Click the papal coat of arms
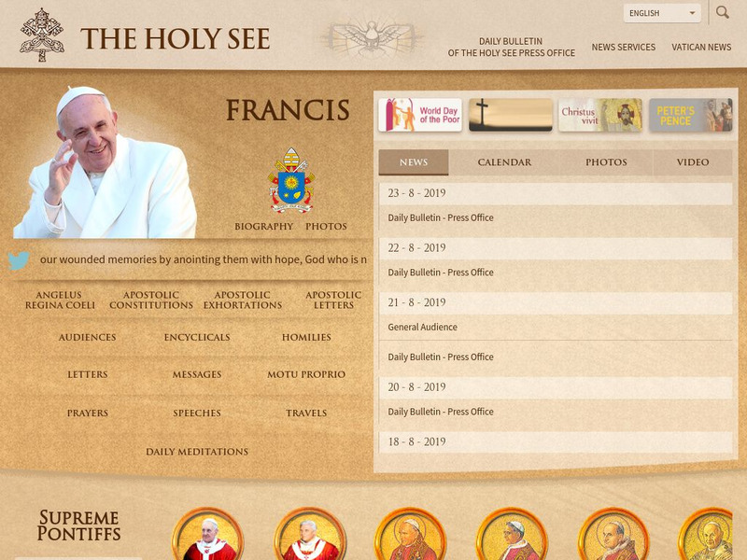 pyautogui.click(x=291, y=180)
